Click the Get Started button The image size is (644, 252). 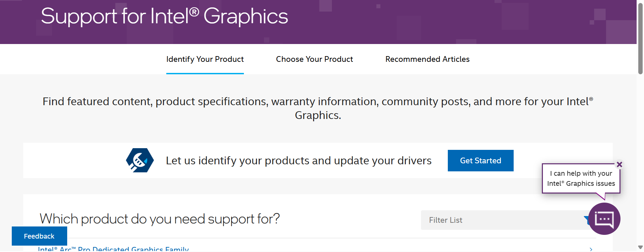480,161
